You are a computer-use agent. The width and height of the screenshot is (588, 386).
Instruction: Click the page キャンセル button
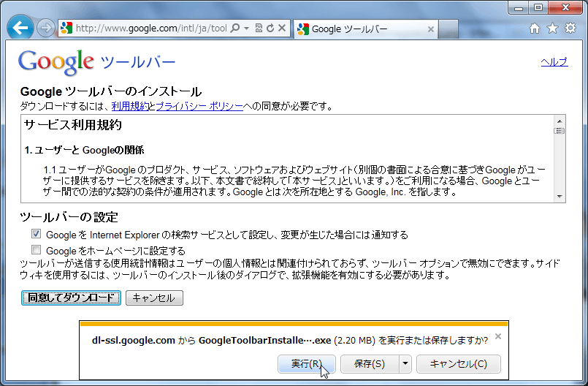[x=154, y=298]
